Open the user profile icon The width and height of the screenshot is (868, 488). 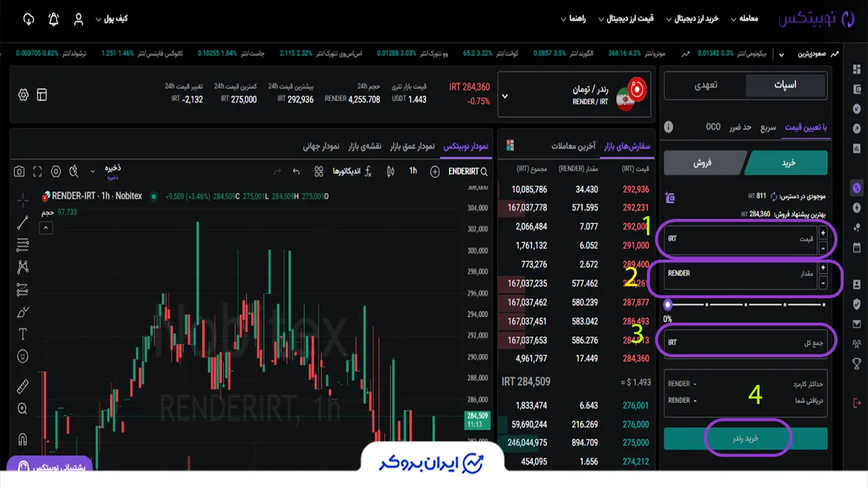pyautogui.click(x=79, y=19)
